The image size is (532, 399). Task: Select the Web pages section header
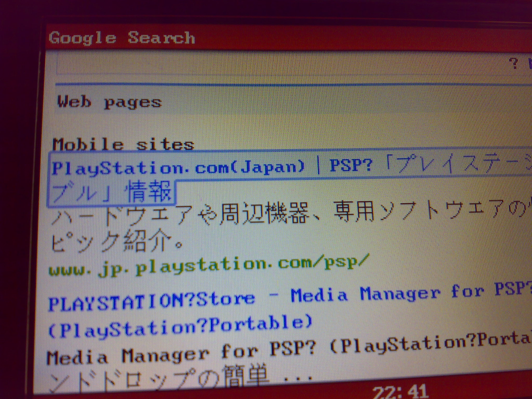click(x=109, y=102)
